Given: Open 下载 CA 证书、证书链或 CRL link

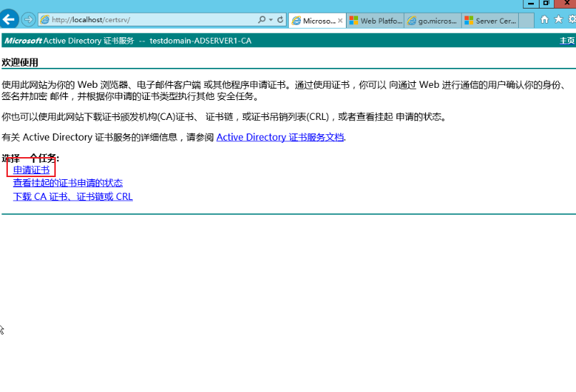Looking at the screenshot, I should point(73,197).
